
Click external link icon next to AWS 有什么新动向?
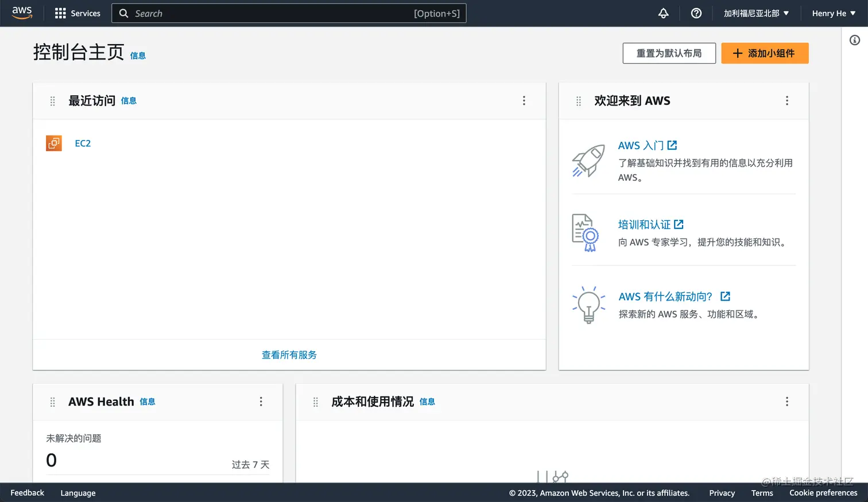click(x=725, y=296)
